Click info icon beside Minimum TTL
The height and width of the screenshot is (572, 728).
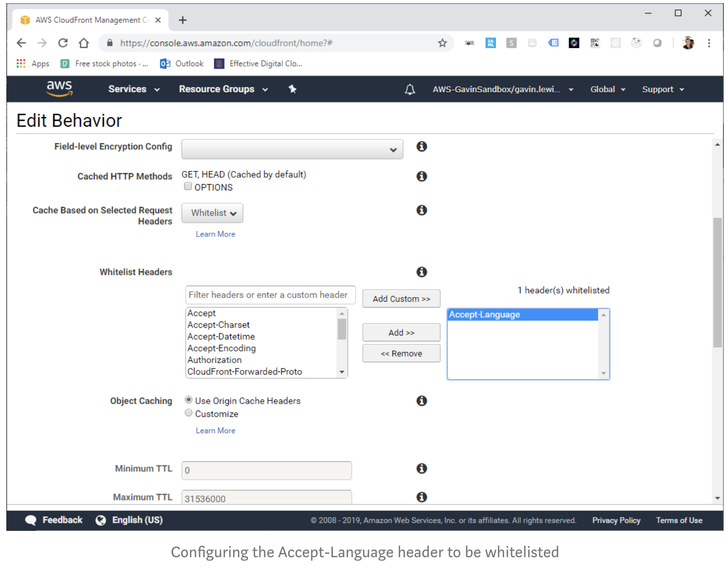[x=422, y=468]
